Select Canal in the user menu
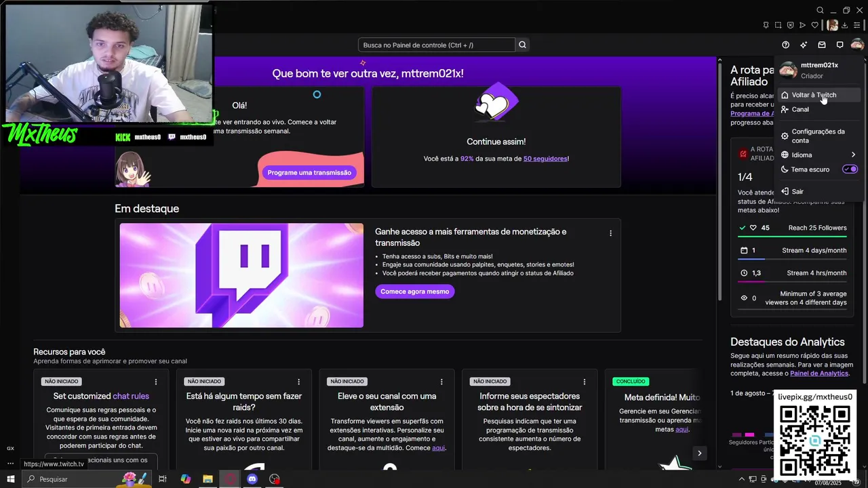Image resolution: width=868 pixels, height=488 pixels. coord(818,109)
